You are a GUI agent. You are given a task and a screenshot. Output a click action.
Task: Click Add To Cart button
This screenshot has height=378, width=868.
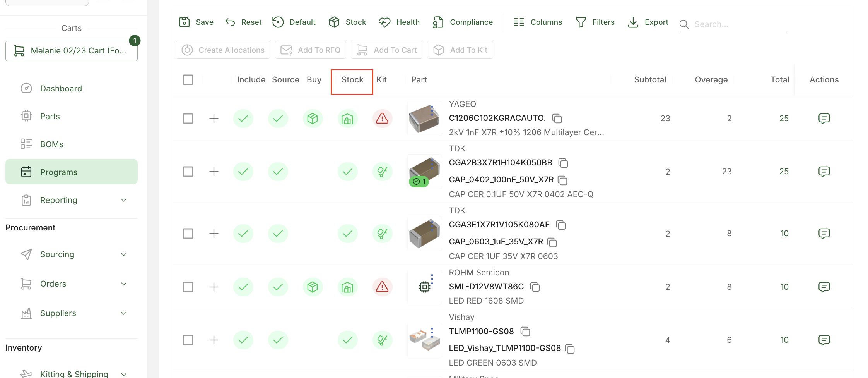[x=386, y=50]
